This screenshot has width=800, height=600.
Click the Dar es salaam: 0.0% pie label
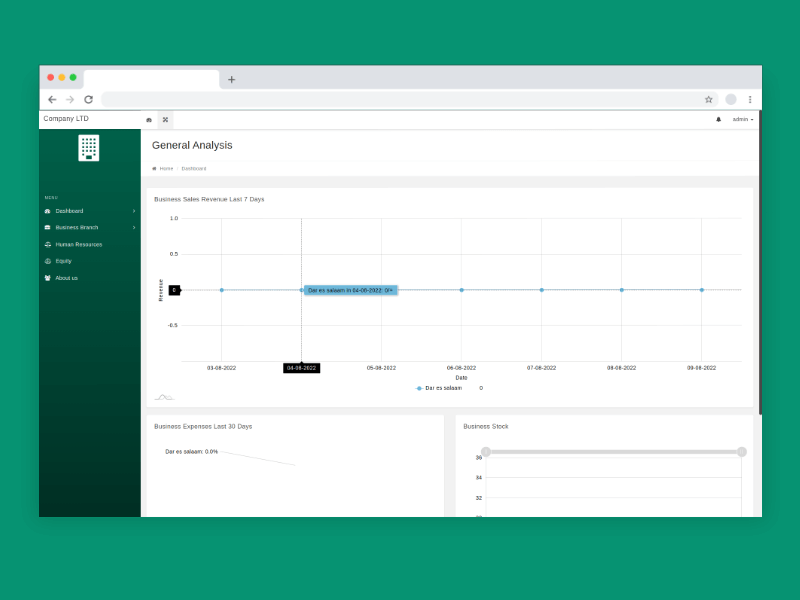click(x=191, y=452)
